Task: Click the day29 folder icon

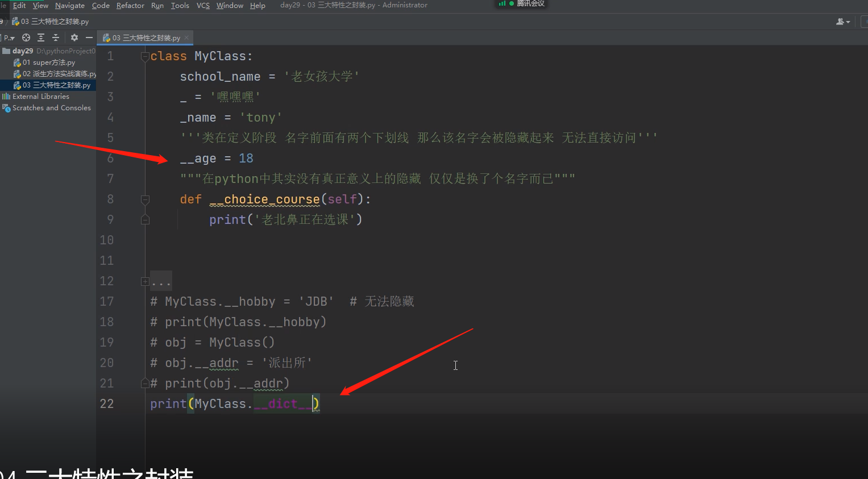Action: tap(6, 51)
